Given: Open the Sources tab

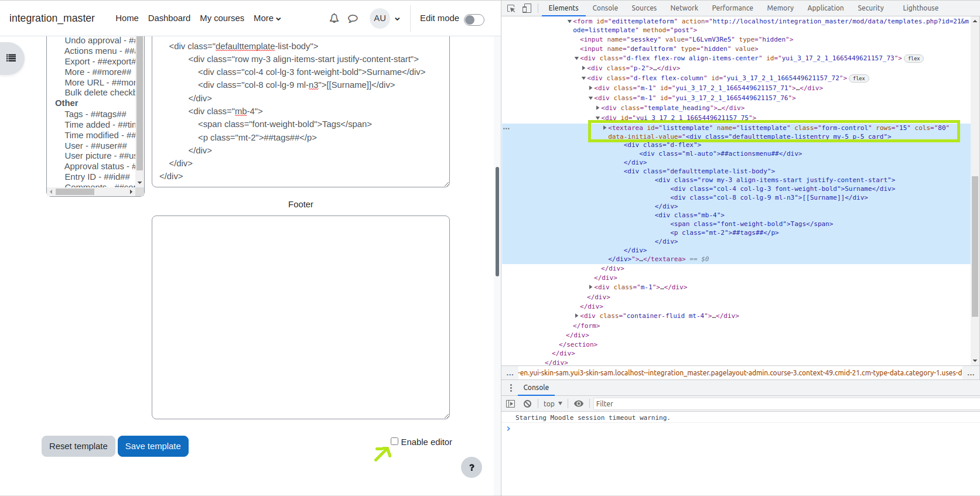Looking at the screenshot, I should click(644, 8).
